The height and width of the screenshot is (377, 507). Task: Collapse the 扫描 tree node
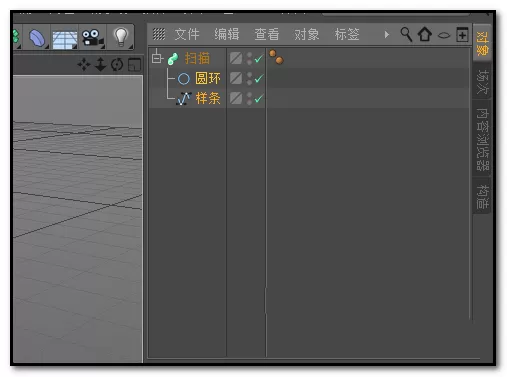point(156,58)
